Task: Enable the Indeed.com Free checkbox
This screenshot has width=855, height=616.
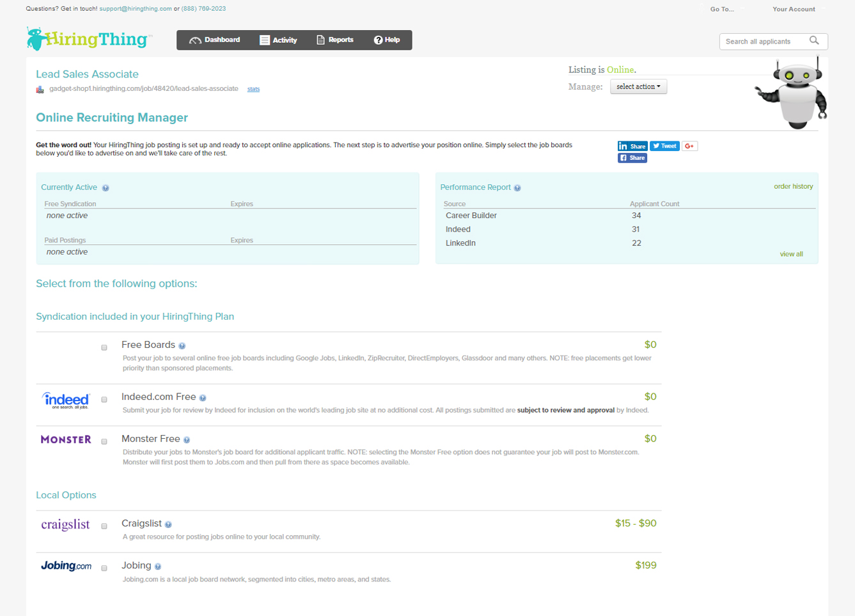Action: click(104, 400)
